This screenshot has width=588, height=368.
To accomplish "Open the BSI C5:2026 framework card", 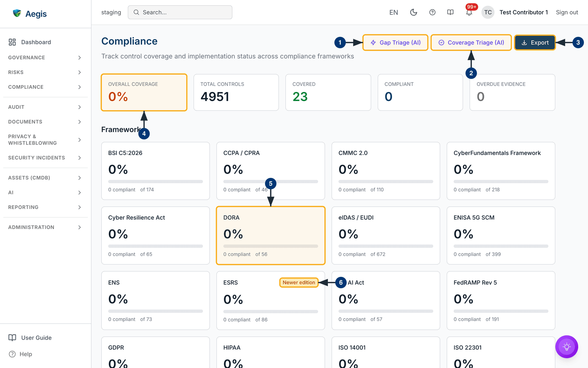I will 156,171.
